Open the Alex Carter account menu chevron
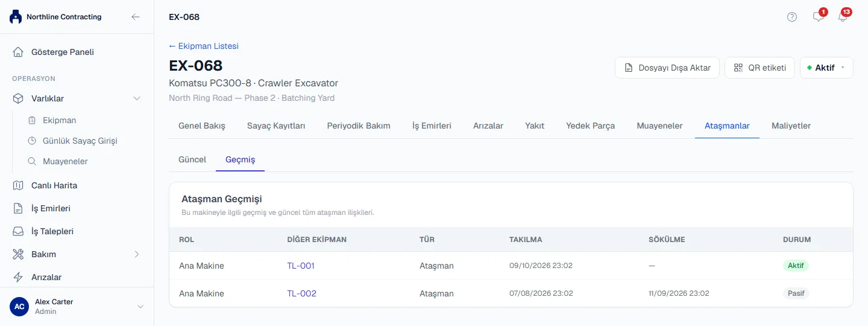868x326 pixels. [x=140, y=307]
